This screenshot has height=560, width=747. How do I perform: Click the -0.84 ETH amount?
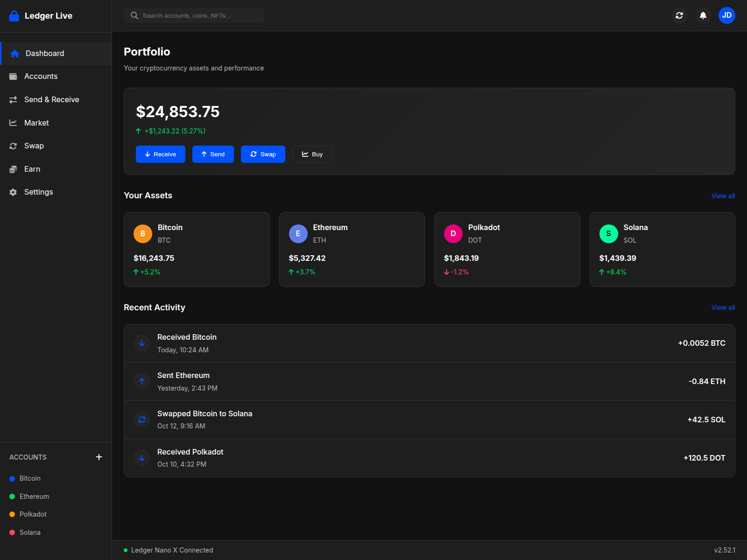coord(707,381)
